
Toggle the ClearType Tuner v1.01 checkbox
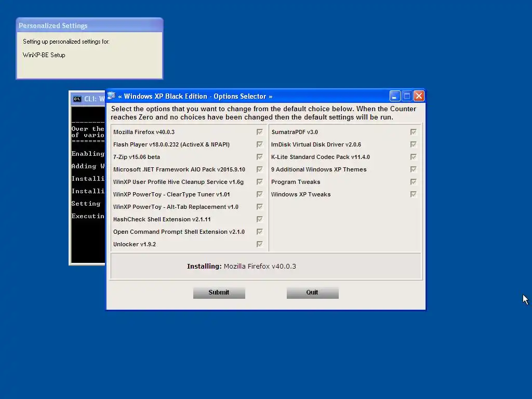tap(260, 194)
